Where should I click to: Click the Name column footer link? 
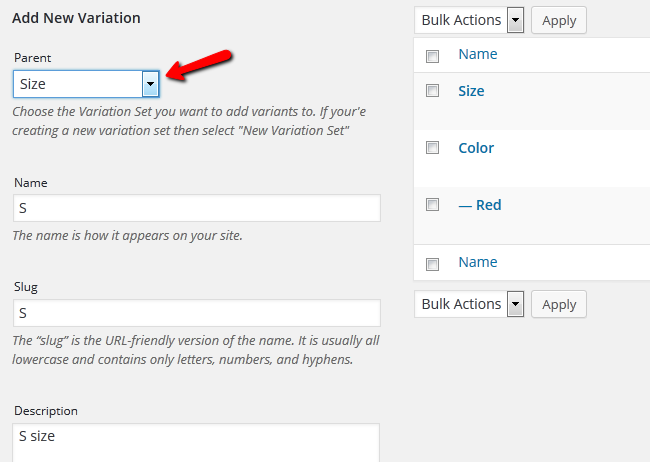tap(477, 262)
